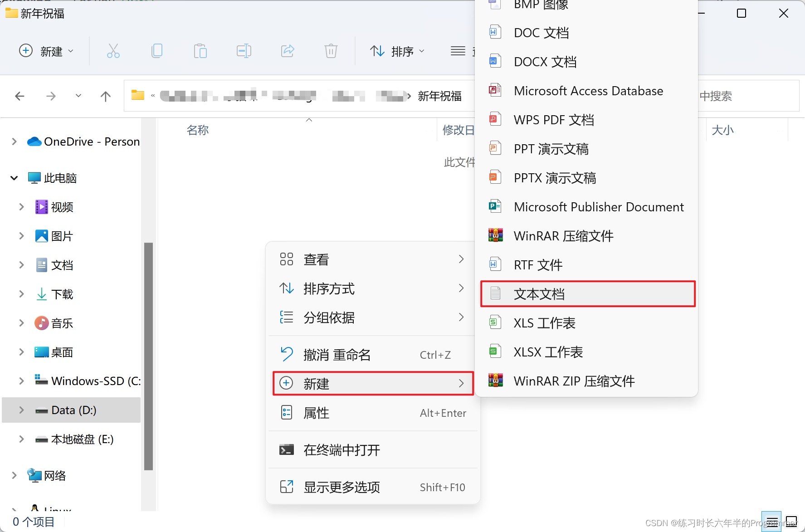The height and width of the screenshot is (532, 805).
Task: Expand the 文档 folder node
Action: pyautogui.click(x=21, y=265)
